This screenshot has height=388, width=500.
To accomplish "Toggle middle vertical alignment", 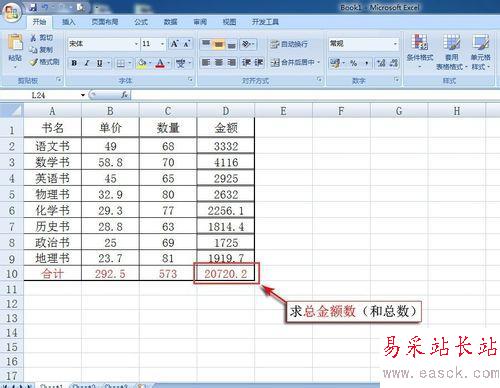I will [219, 44].
